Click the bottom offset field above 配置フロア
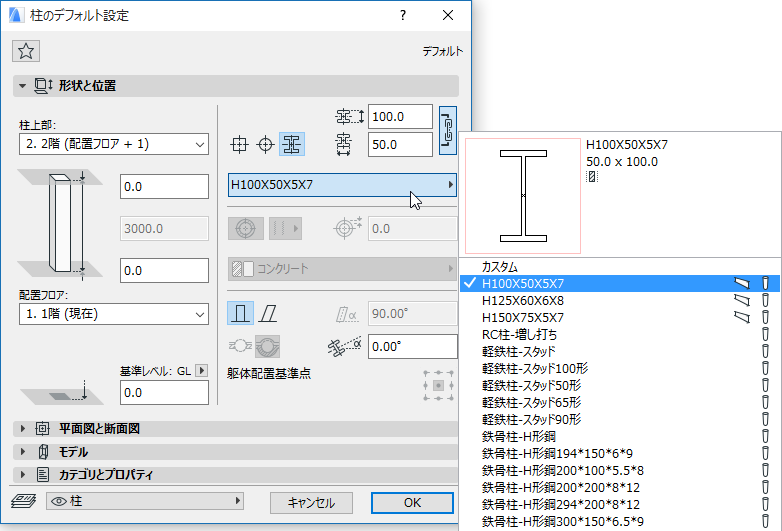Viewport: 782px width, 531px height. tap(164, 270)
